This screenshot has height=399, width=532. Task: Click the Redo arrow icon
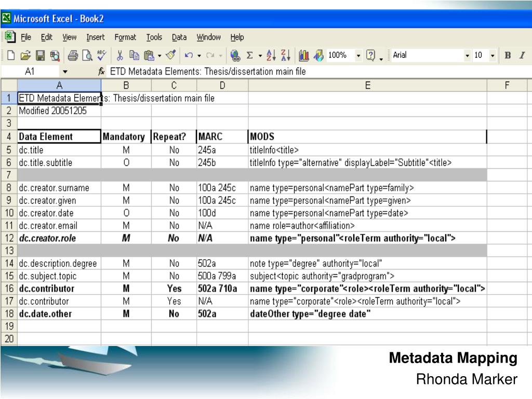click(210, 55)
